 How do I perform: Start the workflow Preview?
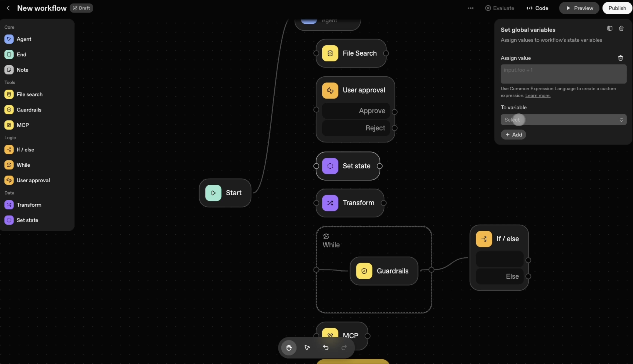coord(579,8)
